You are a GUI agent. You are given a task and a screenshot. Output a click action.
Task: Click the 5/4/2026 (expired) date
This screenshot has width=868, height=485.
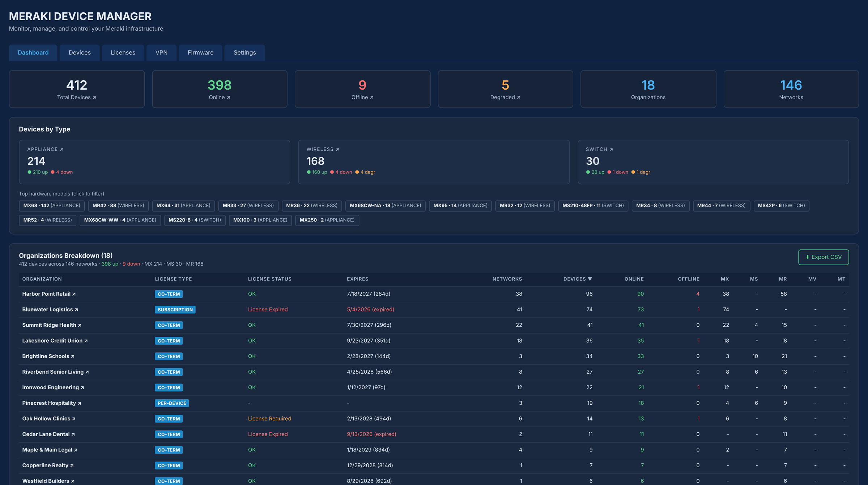[x=370, y=309]
